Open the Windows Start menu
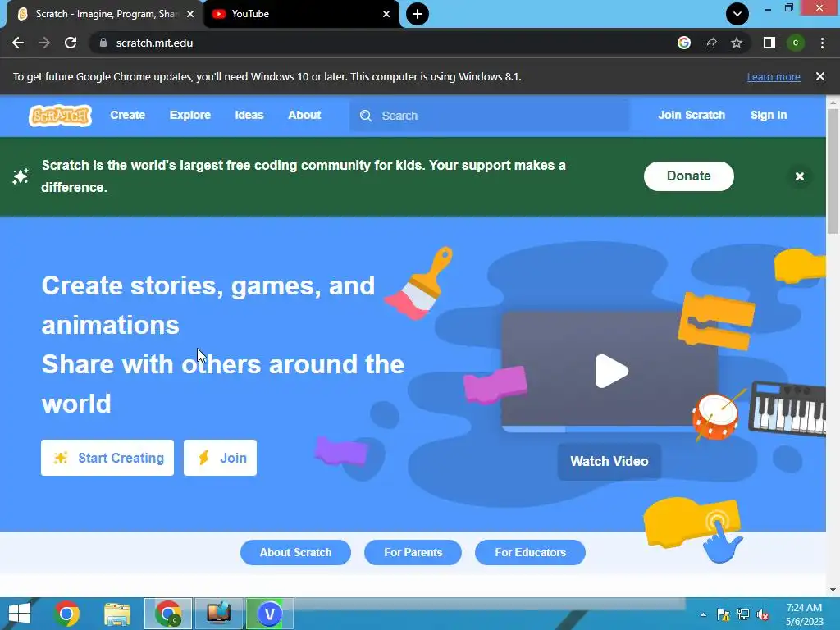The width and height of the screenshot is (840, 630). (x=20, y=614)
